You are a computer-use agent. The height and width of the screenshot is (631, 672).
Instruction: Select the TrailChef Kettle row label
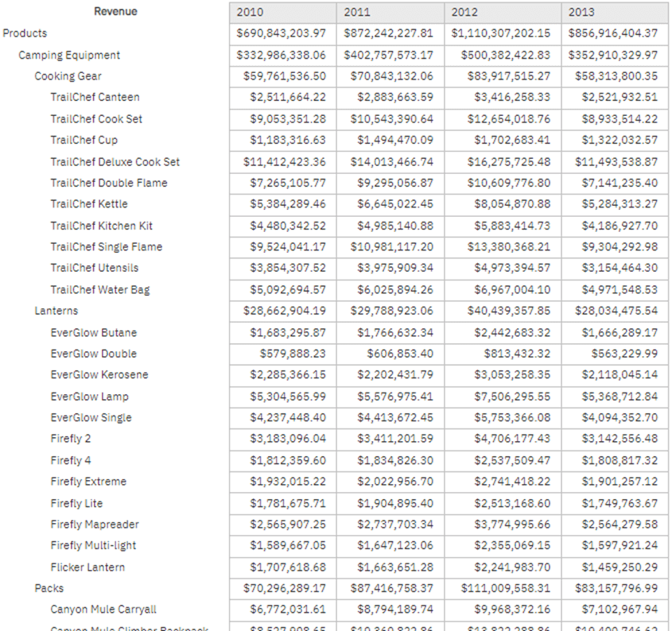pyautogui.click(x=89, y=204)
